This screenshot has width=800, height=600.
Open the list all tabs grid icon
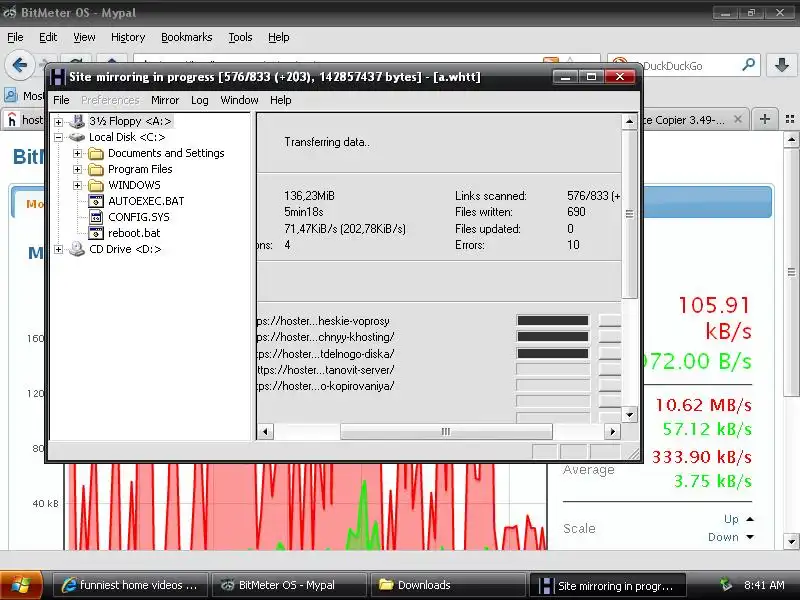tap(790, 119)
